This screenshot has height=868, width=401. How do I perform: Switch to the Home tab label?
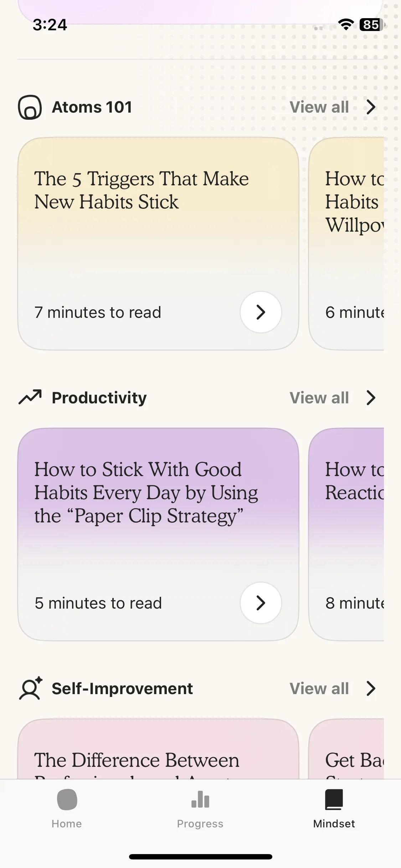pyautogui.click(x=67, y=824)
